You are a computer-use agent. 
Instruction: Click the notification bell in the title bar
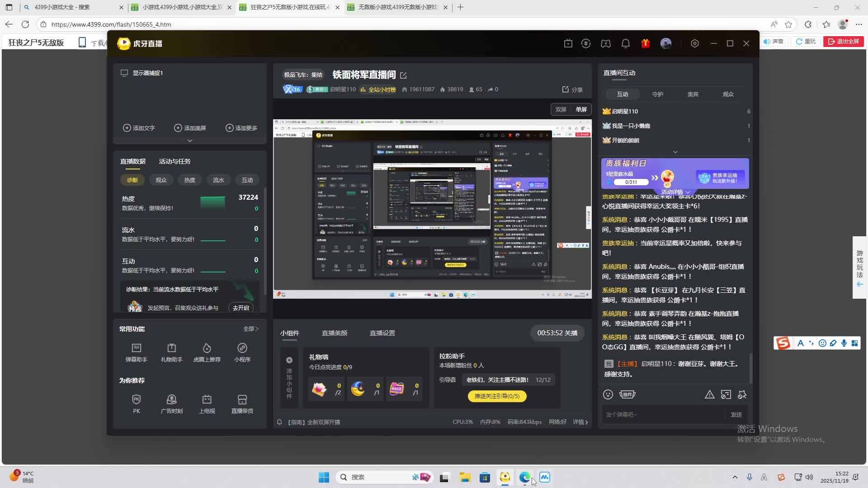625,43
